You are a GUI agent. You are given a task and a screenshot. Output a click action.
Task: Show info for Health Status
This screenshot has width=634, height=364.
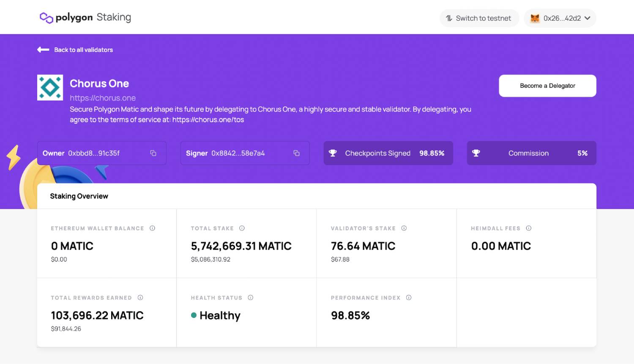tap(251, 298)
